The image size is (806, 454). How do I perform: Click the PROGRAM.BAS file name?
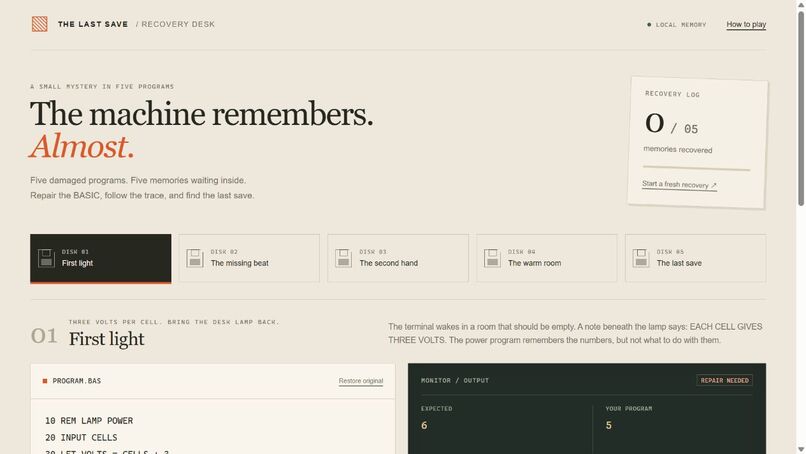pyautogui.click(x=77, y=381)
